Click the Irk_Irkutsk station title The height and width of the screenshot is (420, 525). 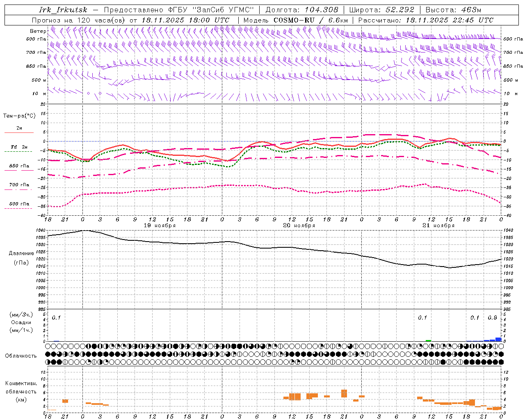pos(63,10)
